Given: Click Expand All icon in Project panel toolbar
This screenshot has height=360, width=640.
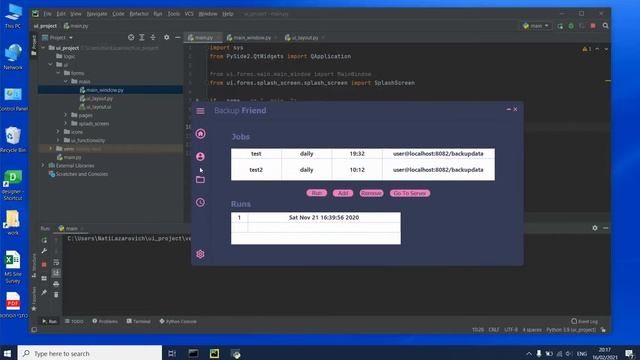Looking at the screenshot, I should tap(142, 38).
